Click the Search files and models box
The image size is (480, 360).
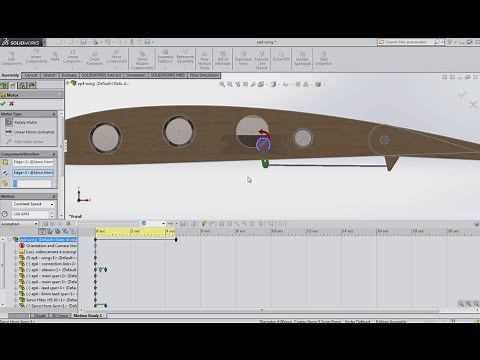pyautogui.click(x=410, y=42)
